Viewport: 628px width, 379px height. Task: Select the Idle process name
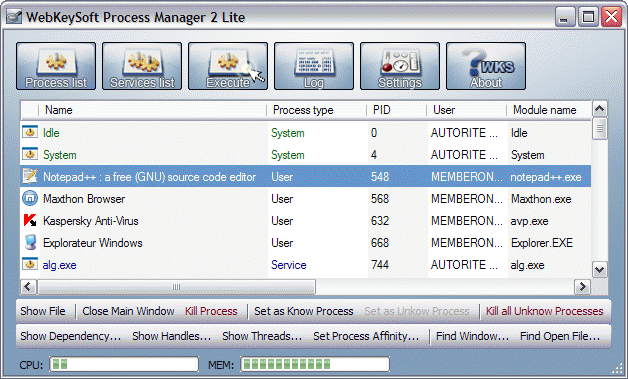[x=51, y=133]
